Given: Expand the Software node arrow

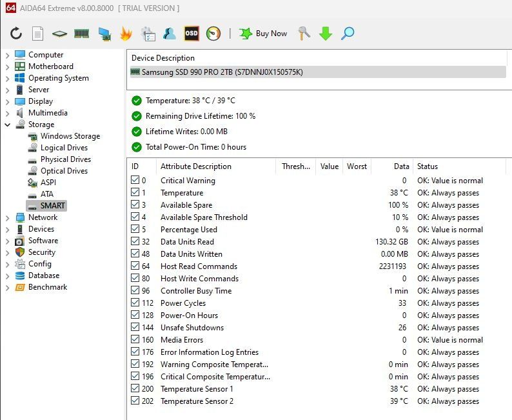Looking at the screenshot, I should [x=8, y=241].
